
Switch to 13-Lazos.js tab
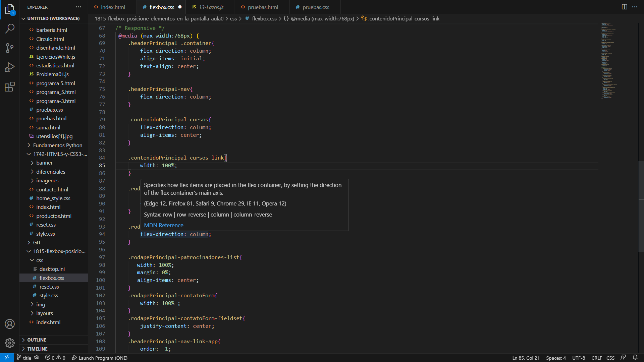click(x=211, y=7)
